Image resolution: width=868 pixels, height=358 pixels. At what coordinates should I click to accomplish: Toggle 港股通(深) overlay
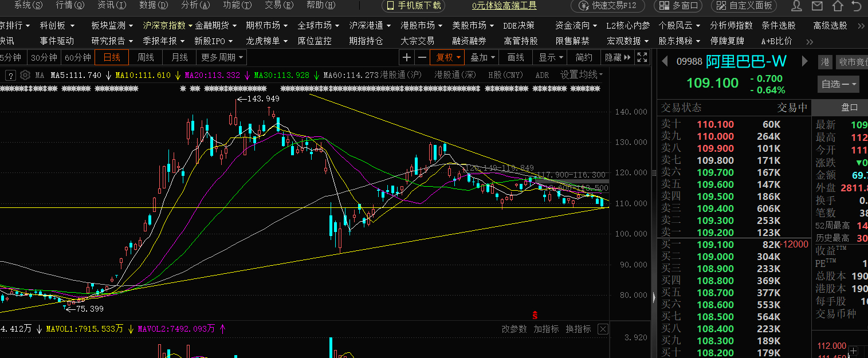(455, 75)
